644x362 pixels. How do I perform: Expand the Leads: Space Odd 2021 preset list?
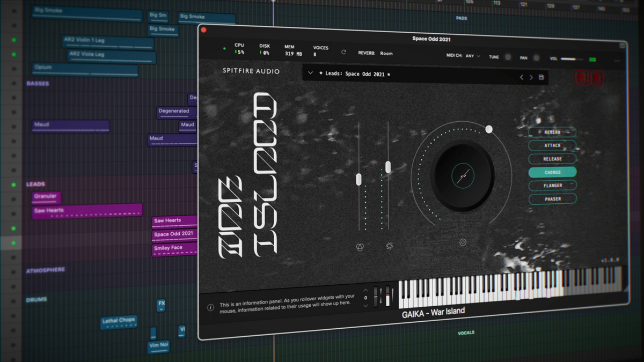point(310,73)
